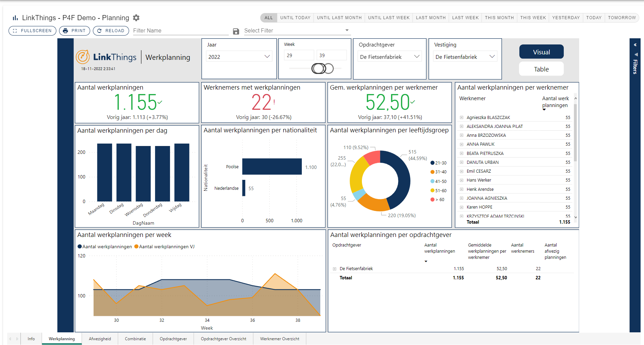
Task: Collapse the Filters panel via the double-chevron icon
Action: click(635, 45)
